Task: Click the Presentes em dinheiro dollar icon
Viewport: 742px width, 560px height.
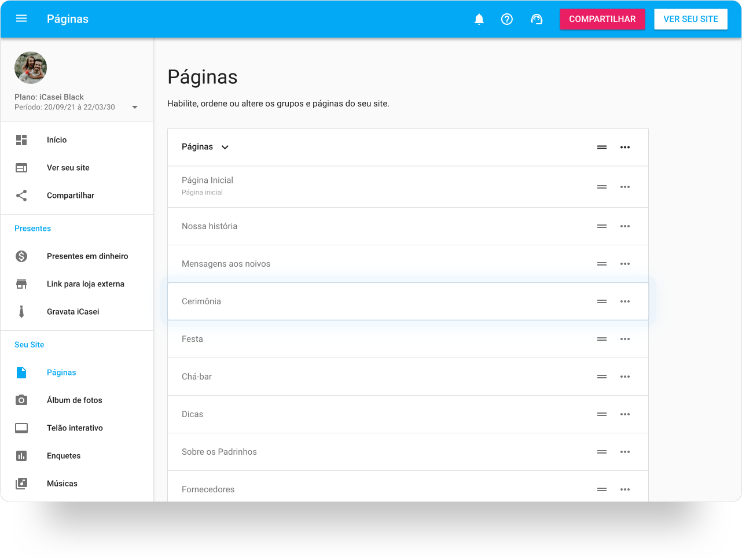Action: tap(21, 256)
